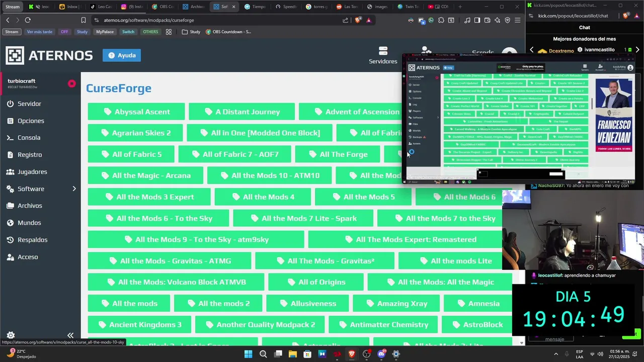Image resolution: width=644 pixels, height=362 pixels.
Task: Select Amazing Xray modpack
Action: [396, 303]
